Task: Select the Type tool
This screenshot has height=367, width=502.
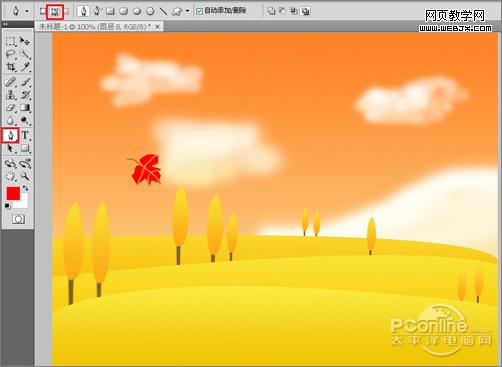Action: point(25,135)
